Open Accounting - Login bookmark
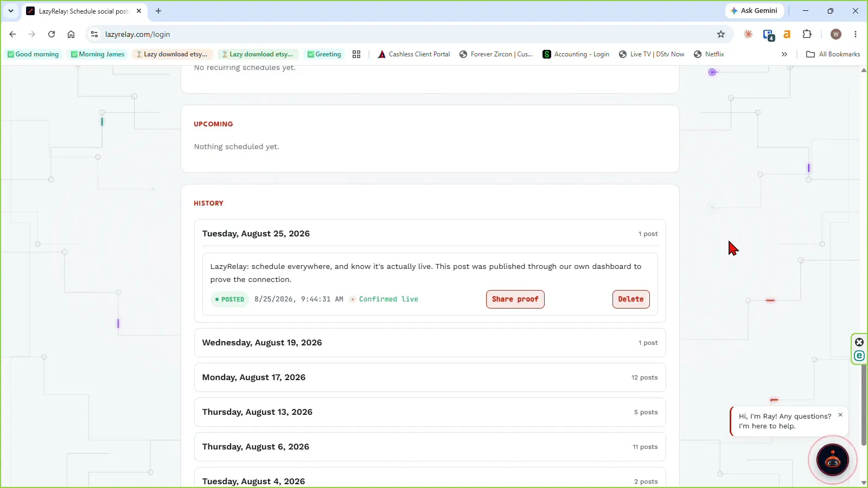Screen dimensions: 868x488 [576, 54]
